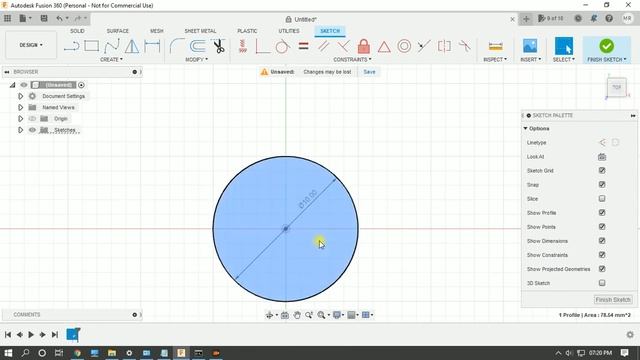Apply Fix/Unfix lock constraint
Viewport: 640px width, 360px height.
pyautogui.click(x=364, y=46)
